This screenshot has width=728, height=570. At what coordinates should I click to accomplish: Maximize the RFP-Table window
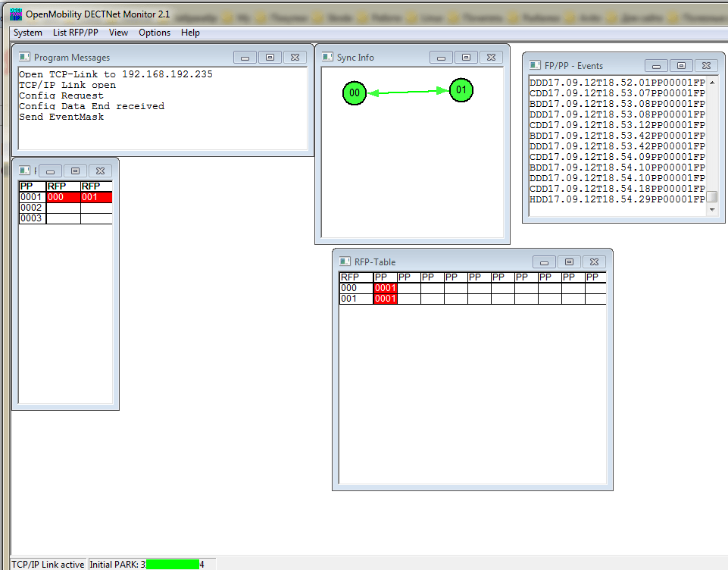pyautogui.click(x=569, y=262)
